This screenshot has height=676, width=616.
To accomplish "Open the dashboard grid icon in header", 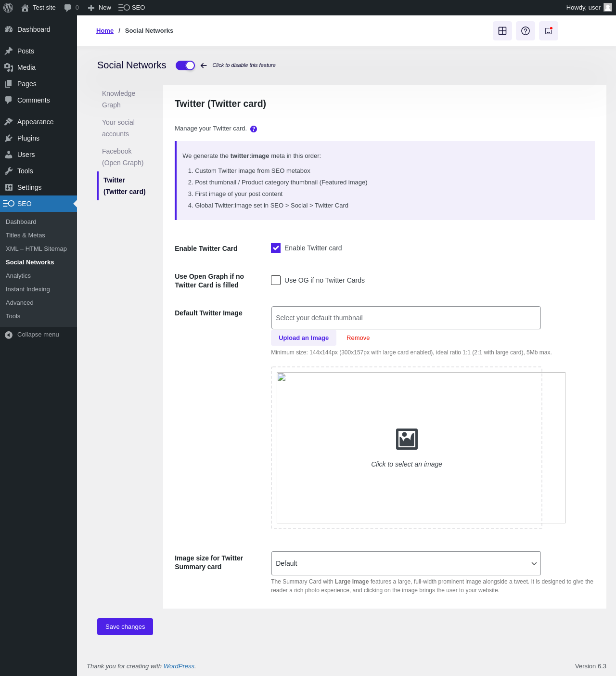I will coord(502,31).
